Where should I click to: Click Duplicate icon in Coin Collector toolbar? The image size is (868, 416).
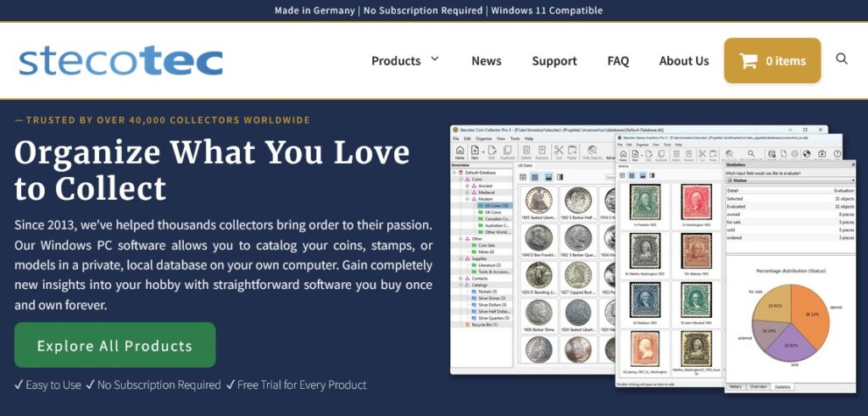pyautogui.click(x=508, y=151)
